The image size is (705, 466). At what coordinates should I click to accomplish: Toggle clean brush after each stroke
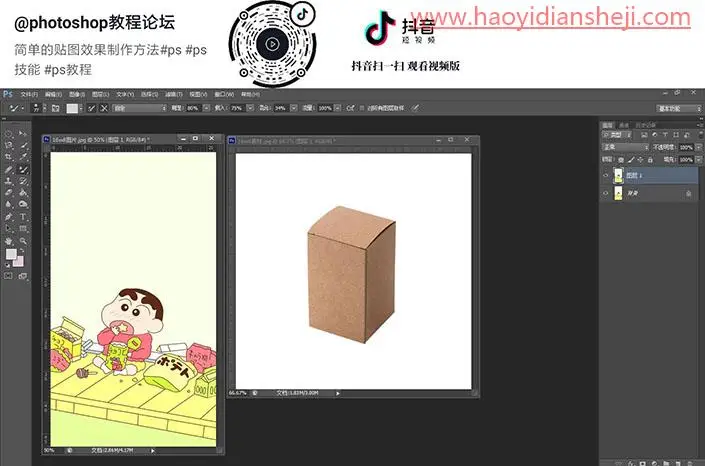pyautogui.click(x=104, y=108)
